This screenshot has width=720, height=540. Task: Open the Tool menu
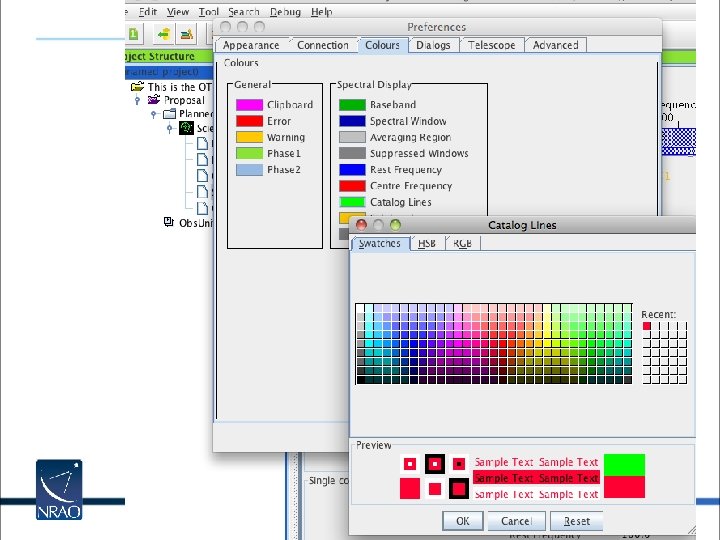tap(208, 12)
